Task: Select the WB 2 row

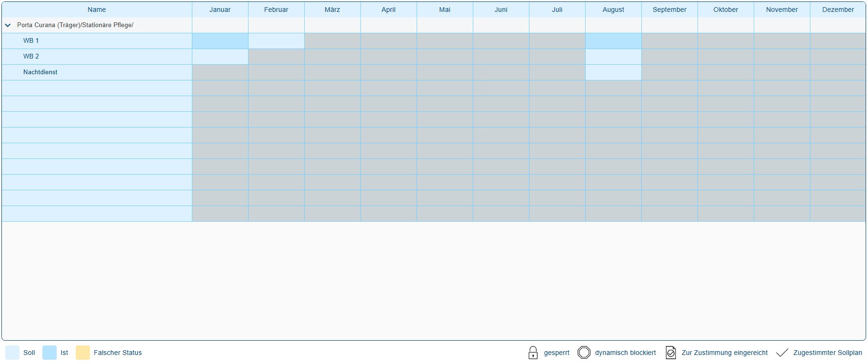Action: tap(31, 57)
